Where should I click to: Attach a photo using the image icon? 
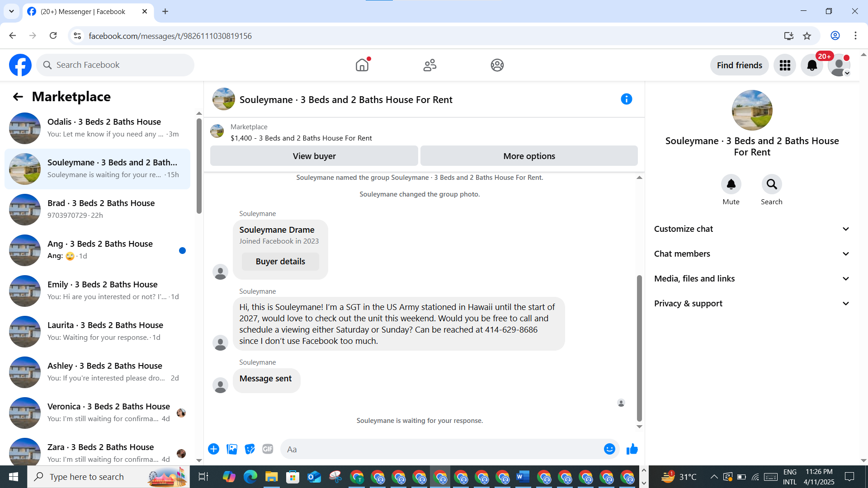pyautogui.click(x=232, y=449)
